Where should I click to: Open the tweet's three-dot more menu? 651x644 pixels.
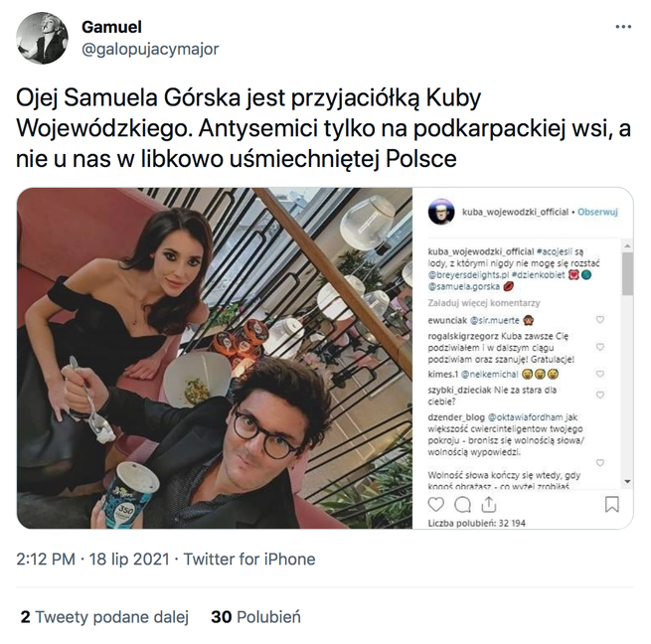(x=623, y=27)
